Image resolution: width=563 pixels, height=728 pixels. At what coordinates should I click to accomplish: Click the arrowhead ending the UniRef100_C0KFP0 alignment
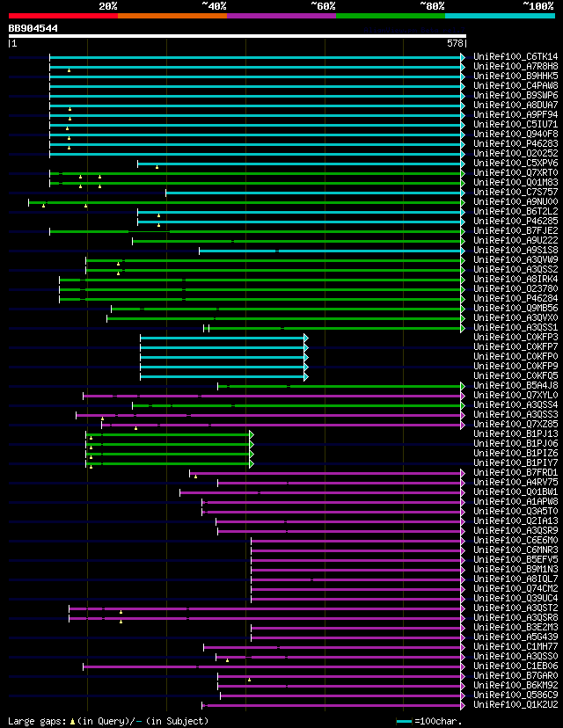[306, 357]
